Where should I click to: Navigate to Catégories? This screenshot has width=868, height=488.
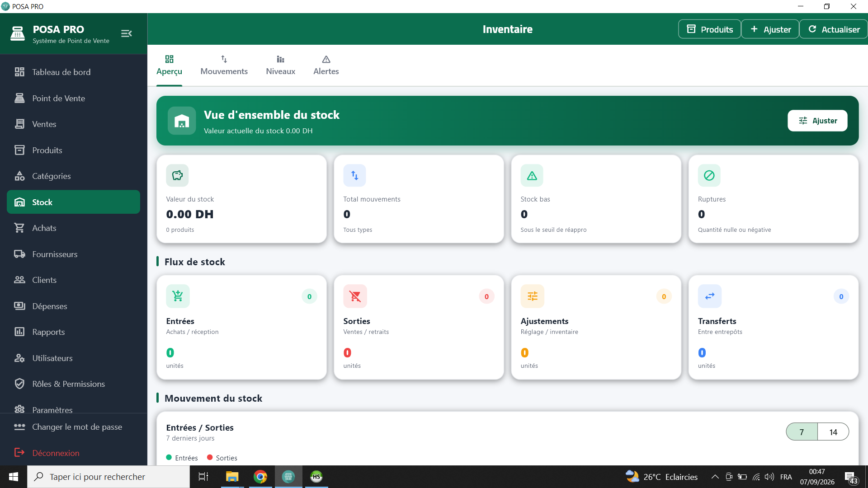coord(73,176)
